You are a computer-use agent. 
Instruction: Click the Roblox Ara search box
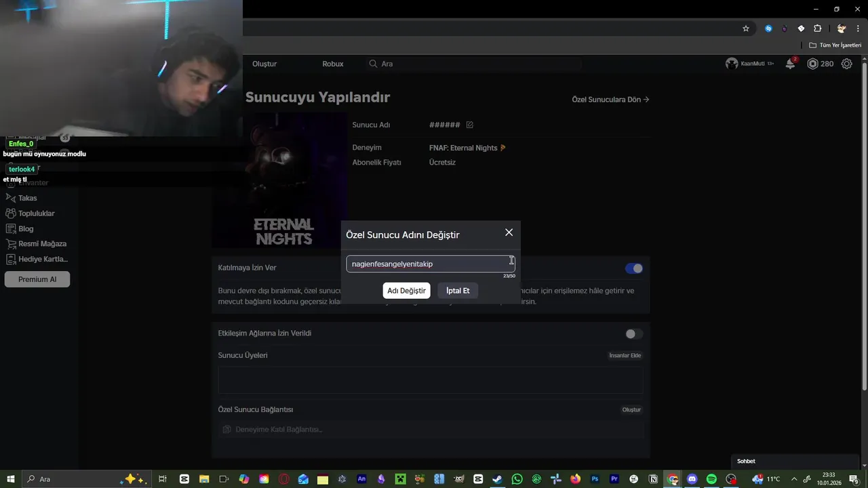click(475, 64)
